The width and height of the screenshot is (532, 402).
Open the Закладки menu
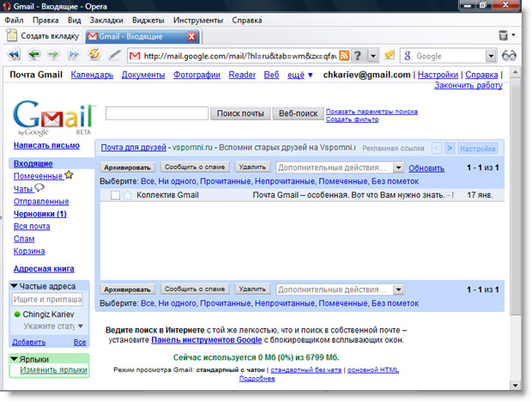point(106,20)
